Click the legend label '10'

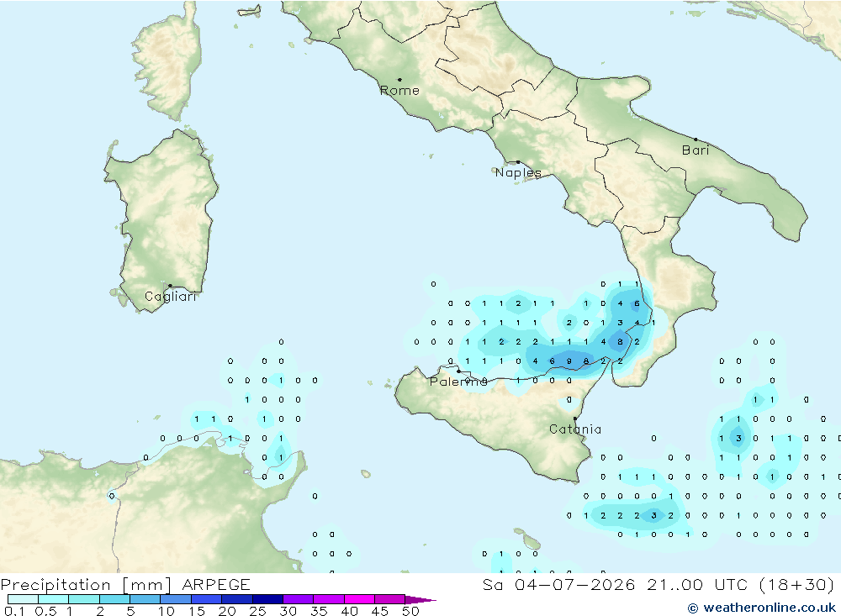(167, 611)
